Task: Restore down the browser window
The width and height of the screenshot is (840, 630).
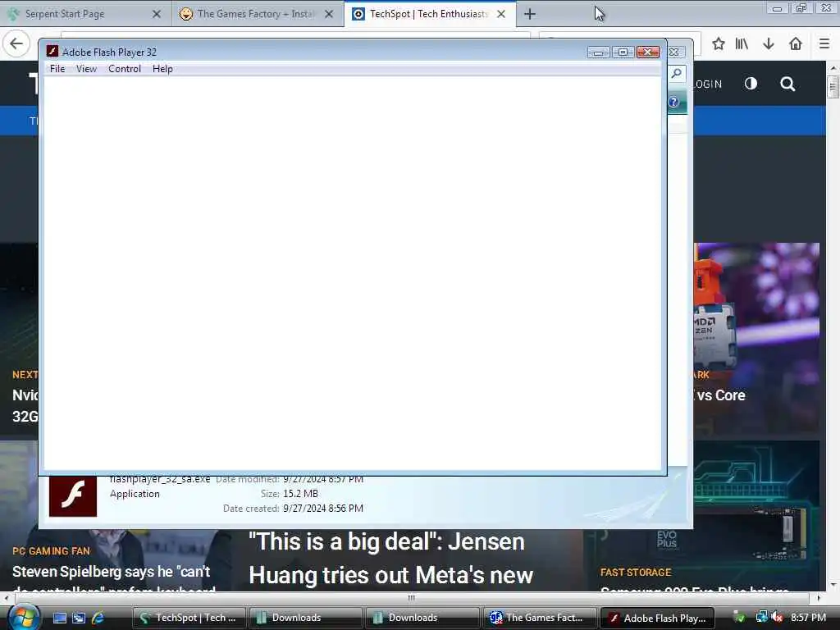Action: click(x=801, y=8)
